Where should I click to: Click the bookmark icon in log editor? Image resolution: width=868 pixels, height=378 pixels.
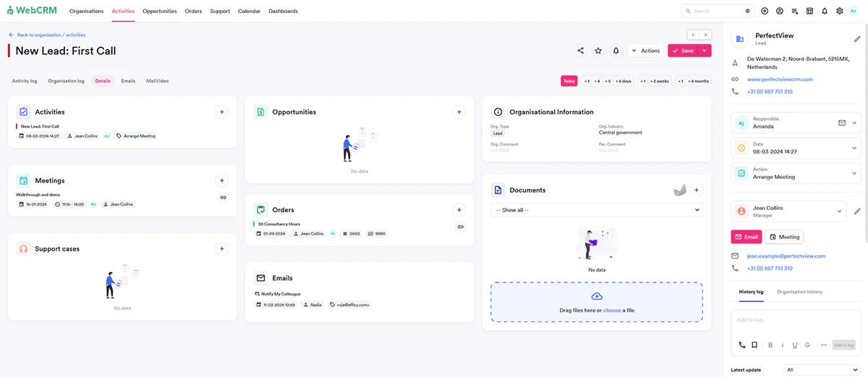754,345
